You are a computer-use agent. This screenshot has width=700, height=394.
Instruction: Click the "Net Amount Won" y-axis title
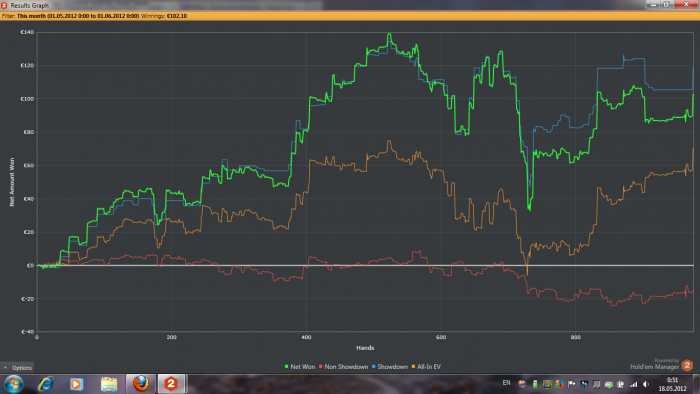coord(12,182)
